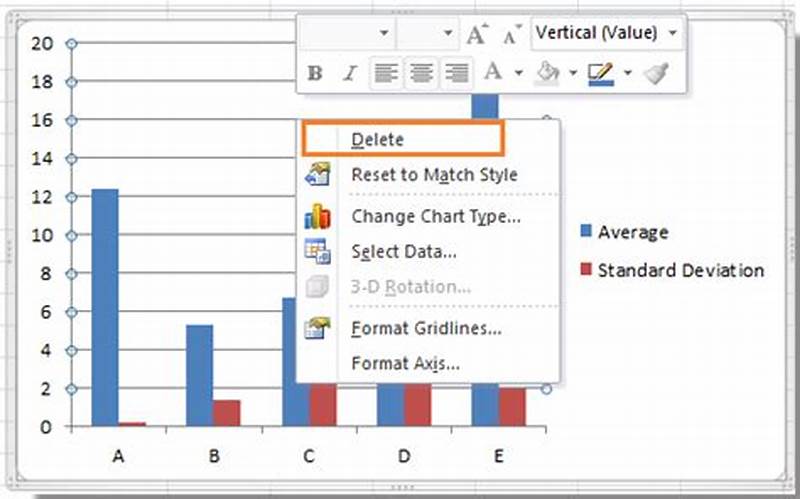Viewport: 800px width, 499px height.
Task: Open font color dropdown arrow
Action: [518, 73]
